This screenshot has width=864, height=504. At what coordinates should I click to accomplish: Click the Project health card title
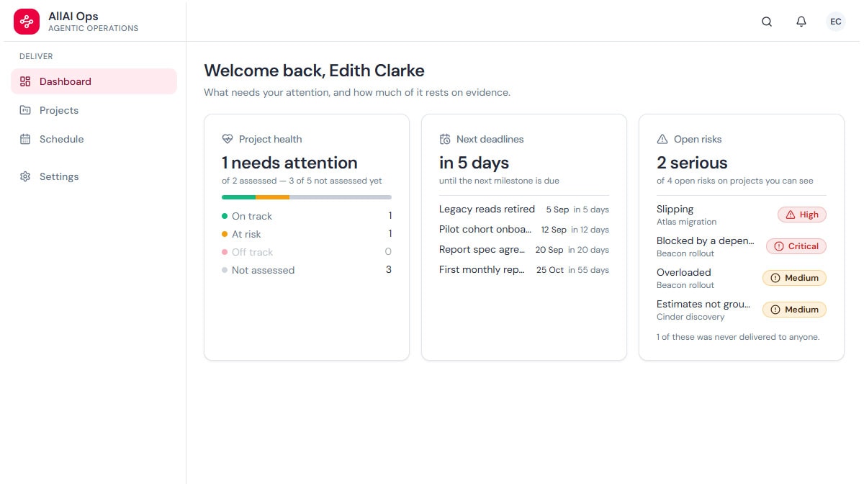tap(271, 139)
